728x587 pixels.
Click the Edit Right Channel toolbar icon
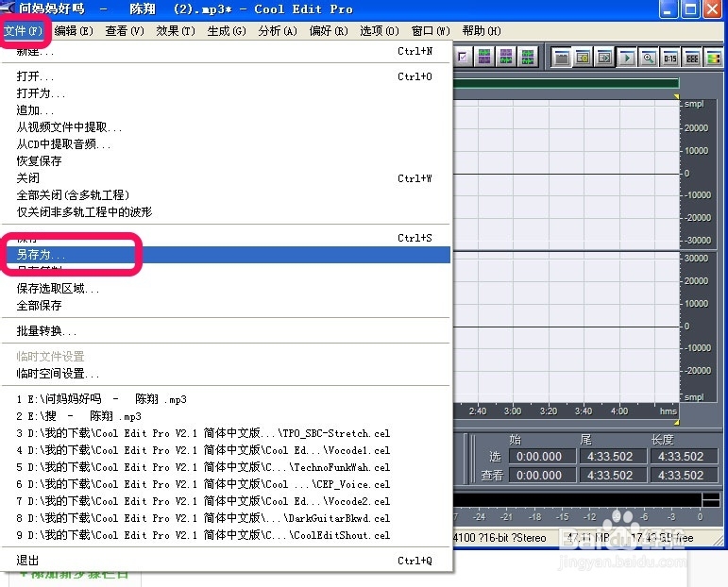click(x=506, y=57)
